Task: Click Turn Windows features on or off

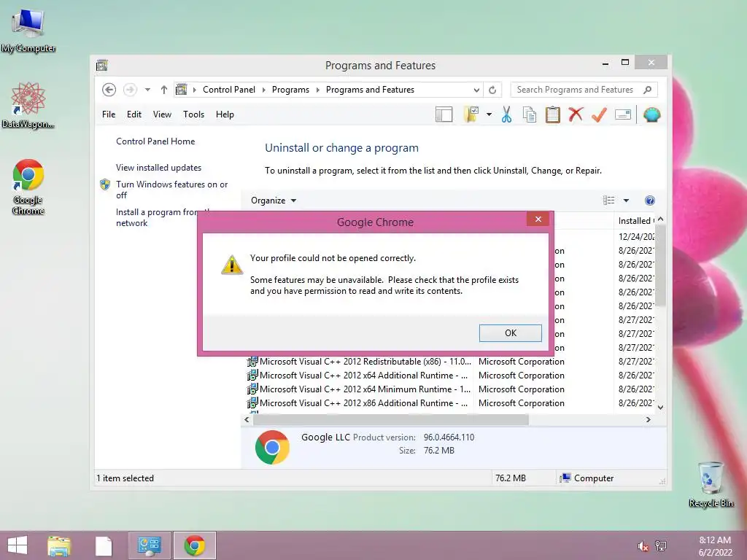Action: click(171, 190)
